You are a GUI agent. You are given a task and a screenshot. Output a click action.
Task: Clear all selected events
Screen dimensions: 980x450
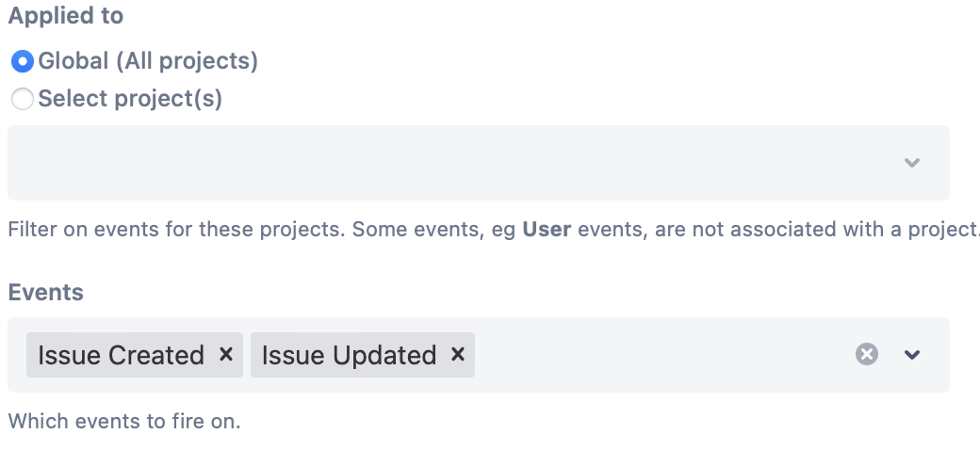(x=866, y=355)
